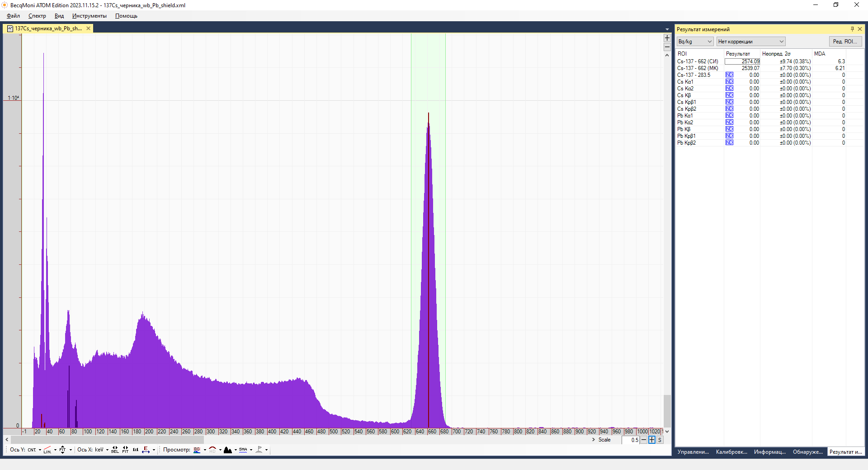The height and width of the screenshot is (470, 868).
Task: Close the Результат измерений panel
Action: pos(860,29)
